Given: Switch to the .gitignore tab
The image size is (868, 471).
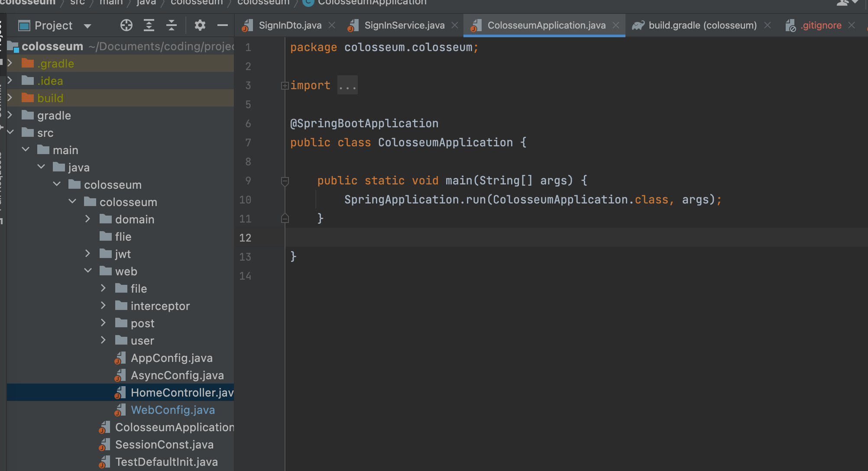Looking at the screenshot, I should [821, 26].
